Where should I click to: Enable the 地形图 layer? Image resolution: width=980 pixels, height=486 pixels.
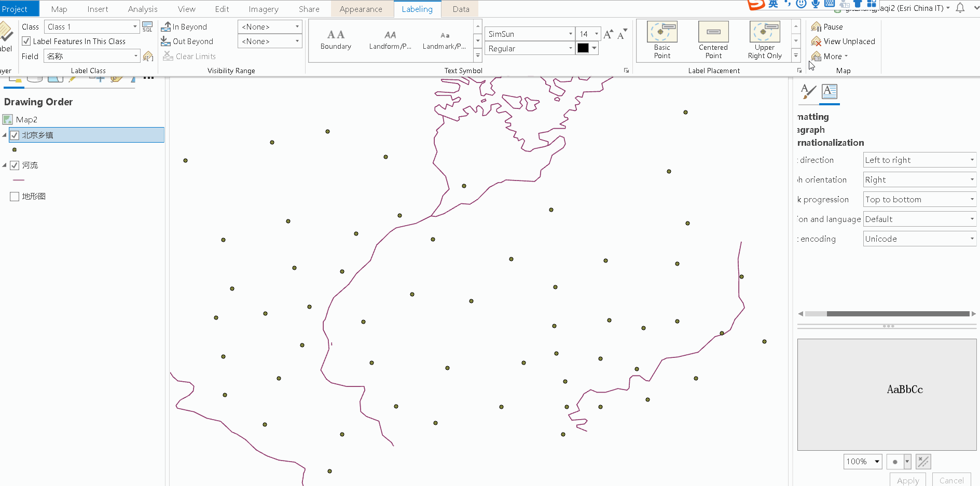[14, 196]
